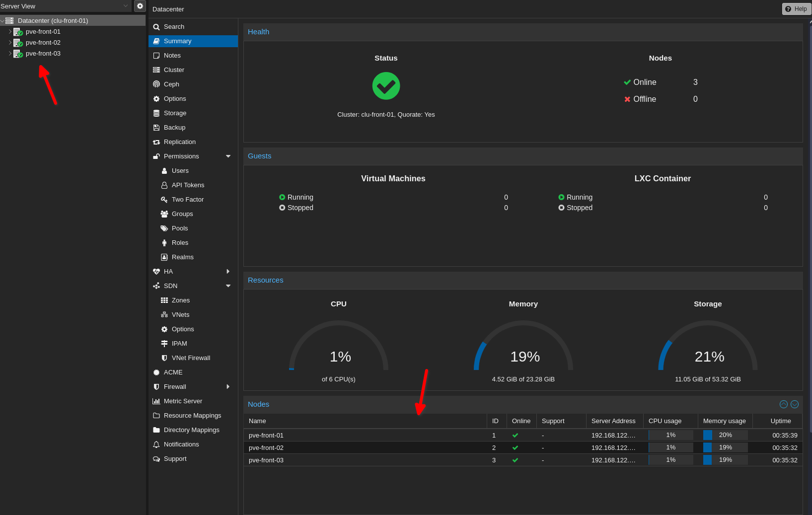Open the Server View dropdown
This screenshot has height=515, width=812.
(125, 6)
